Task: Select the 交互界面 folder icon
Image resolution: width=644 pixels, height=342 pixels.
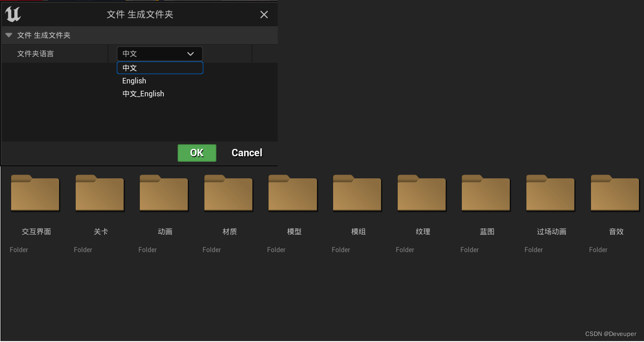Action: pyautogui.click(x=35, y=193)
